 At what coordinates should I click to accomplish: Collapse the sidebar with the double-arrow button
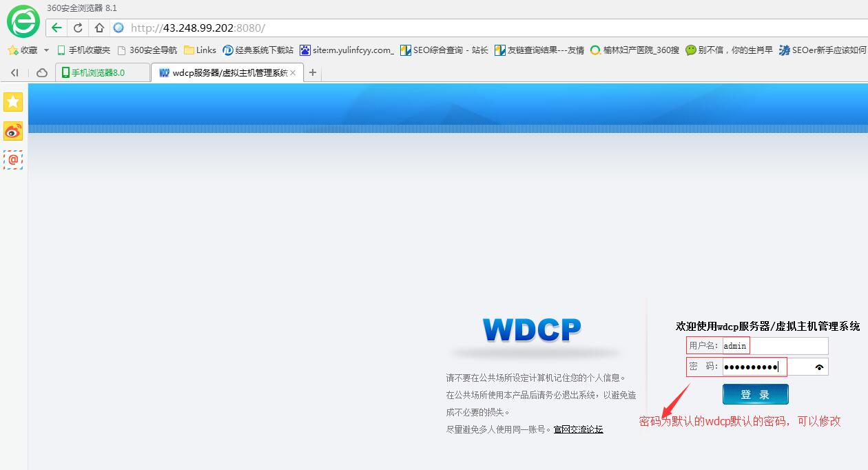[14, 72]
